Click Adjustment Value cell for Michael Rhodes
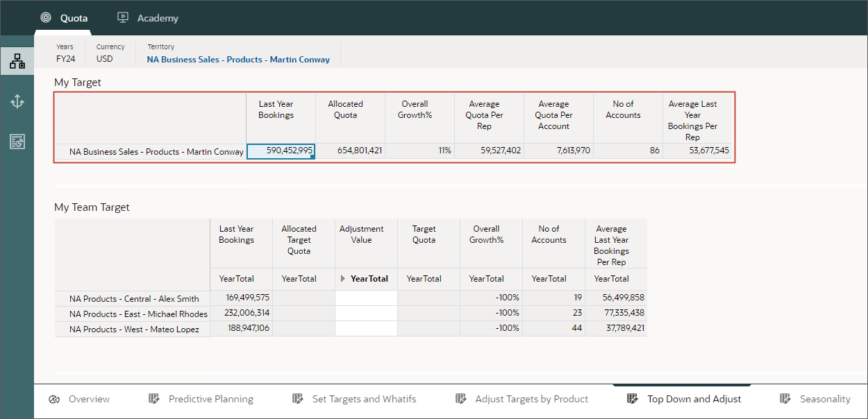This screenshot has width=868, height=419. [366, 314]
